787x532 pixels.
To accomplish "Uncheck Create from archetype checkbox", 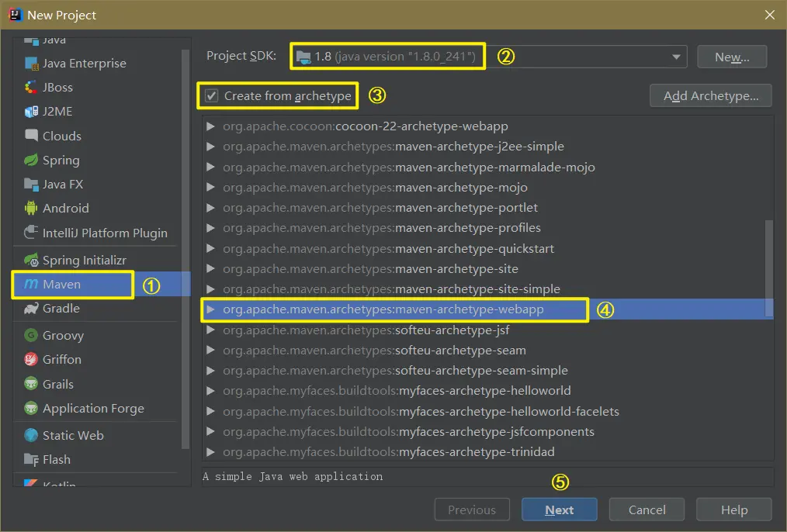I will click(211, 95).
